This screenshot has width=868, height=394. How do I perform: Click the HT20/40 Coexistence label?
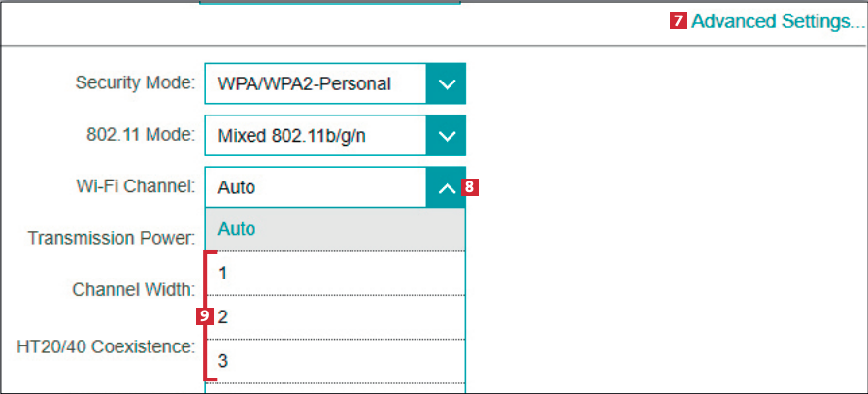pyautogui.click(x=107, y=345)
